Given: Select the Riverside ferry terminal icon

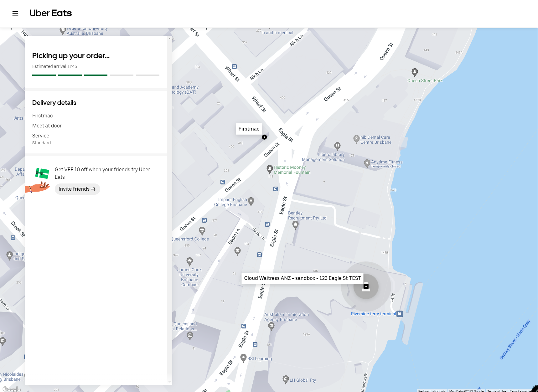Looking at the screenshot, I should [x=400, y=314].
